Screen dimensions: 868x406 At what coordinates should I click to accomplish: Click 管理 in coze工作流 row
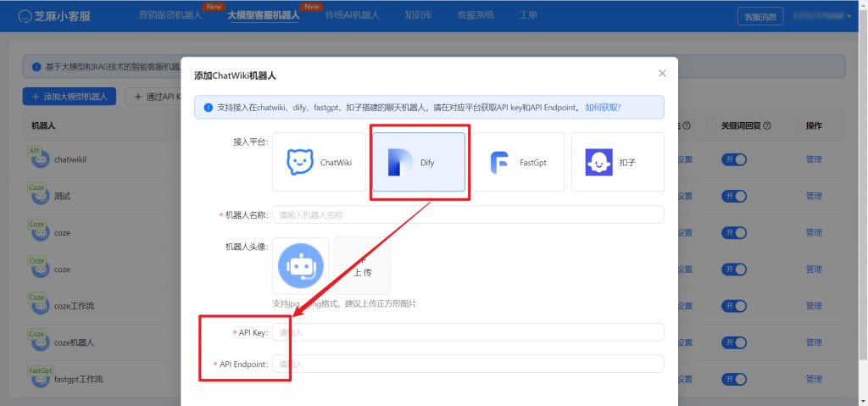coord(814,306)
